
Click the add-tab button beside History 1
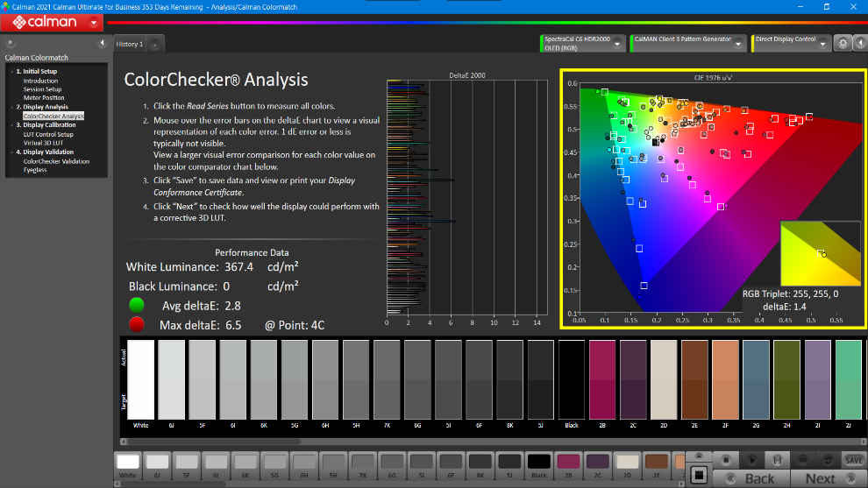(155, 45)
